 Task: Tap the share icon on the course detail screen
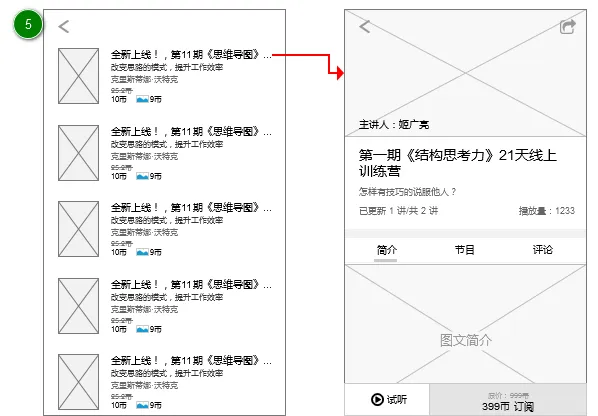567,27
